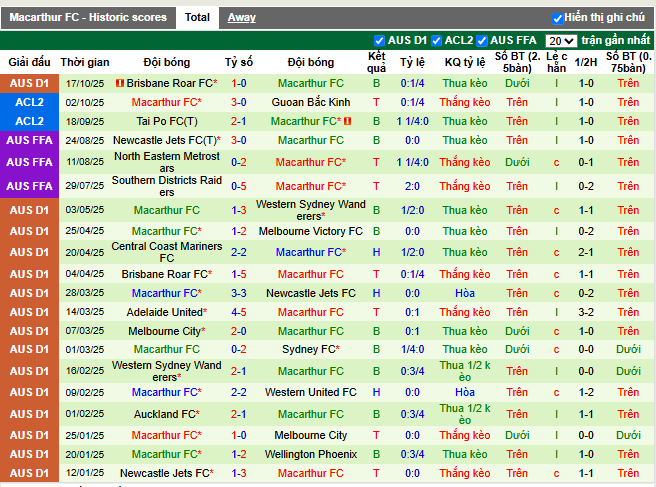656x487 pixels.
Task: Open the recent matches count dropdown
Action: tap(561, 41)
